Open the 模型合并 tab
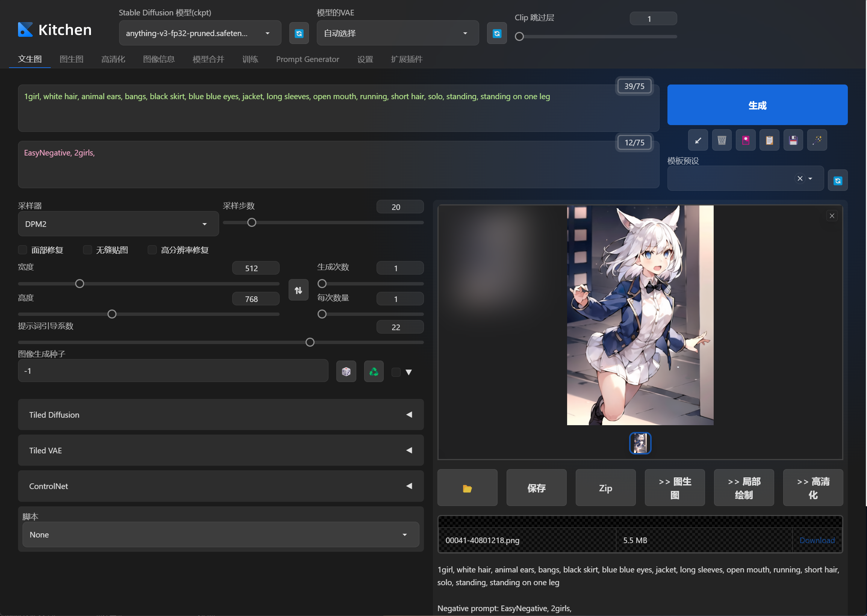 pos(209,59)
